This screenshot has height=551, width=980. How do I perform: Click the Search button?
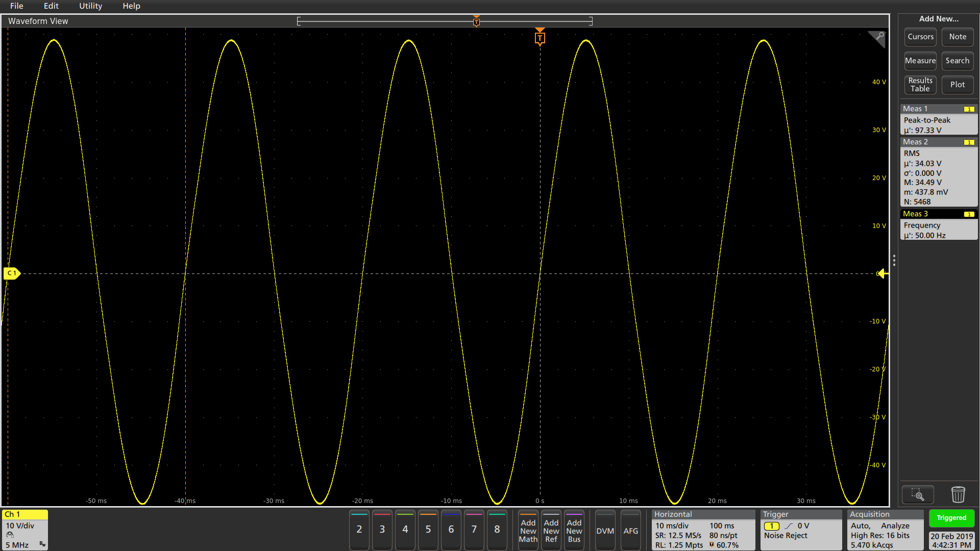click(958, 61)
